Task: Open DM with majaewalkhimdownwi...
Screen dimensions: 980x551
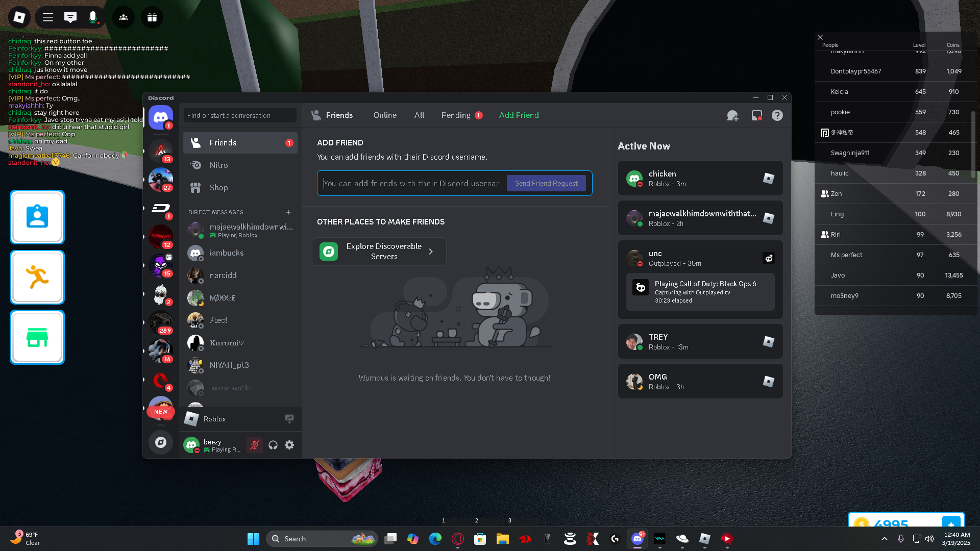Action: [x=240, y=231]
